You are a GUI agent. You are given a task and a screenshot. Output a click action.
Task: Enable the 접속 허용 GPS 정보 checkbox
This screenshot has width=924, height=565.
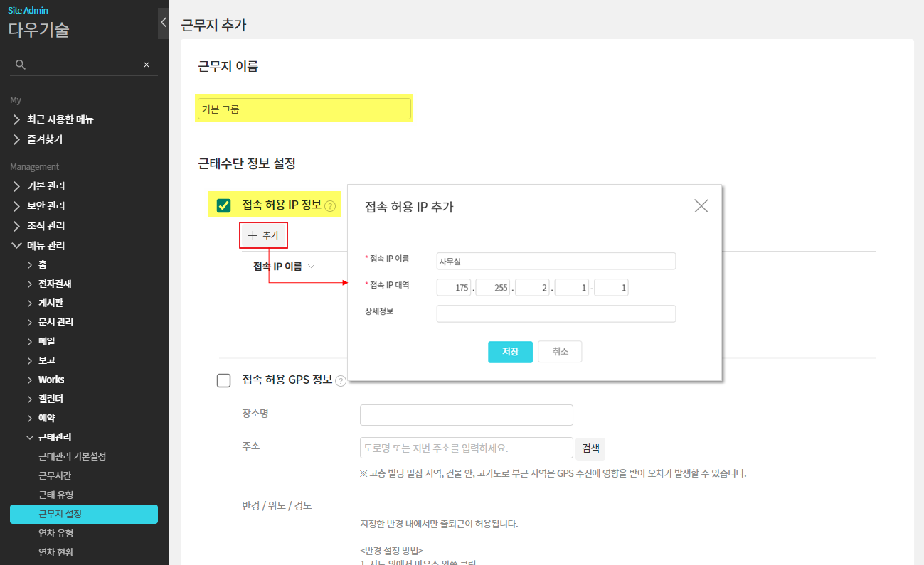coord(223,380)
